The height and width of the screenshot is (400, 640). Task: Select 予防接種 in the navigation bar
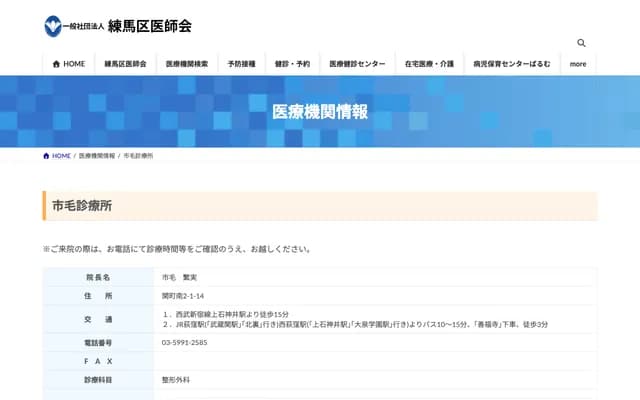[241, 63]
